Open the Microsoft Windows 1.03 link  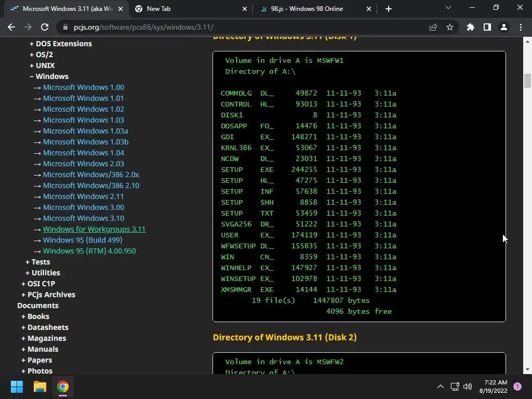84,120
